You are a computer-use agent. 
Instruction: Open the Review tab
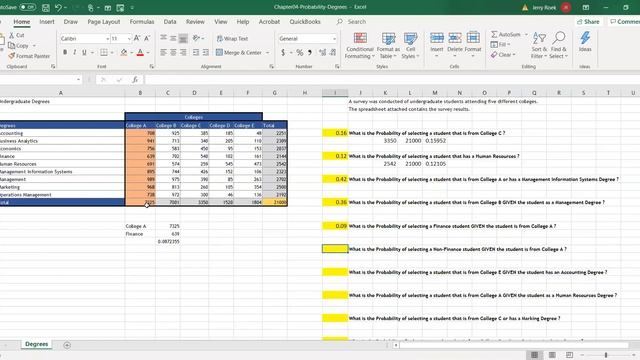195,22
